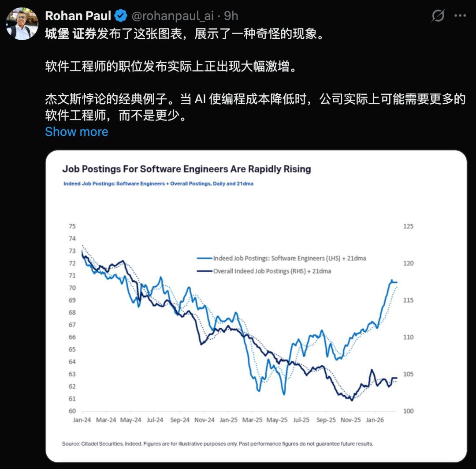Click the light blue Software Engineers legend line
Viewport: 476px width, 469px height.
(205, 259)
